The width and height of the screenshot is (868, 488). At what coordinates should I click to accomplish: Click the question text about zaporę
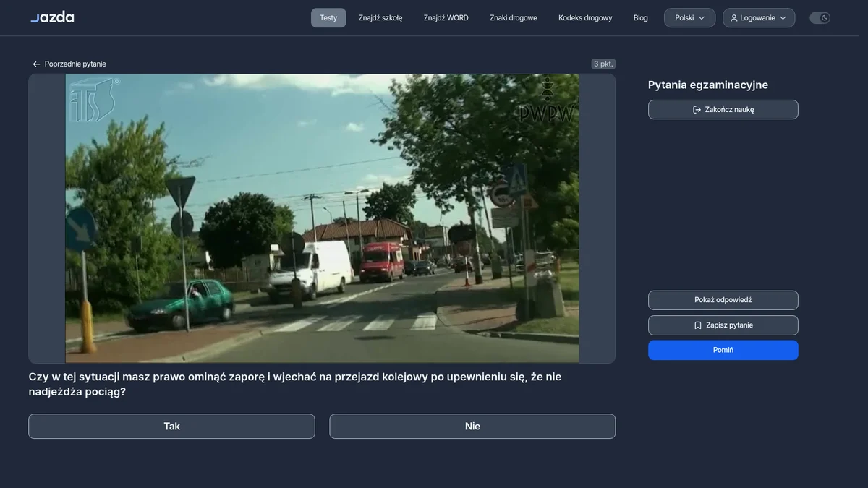[295, 385]
